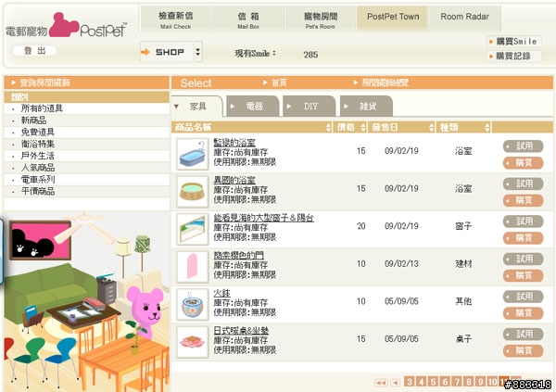Click 購買 for pink door item
Viewport: 556px width, 392px height.
[x=523, y=275]
